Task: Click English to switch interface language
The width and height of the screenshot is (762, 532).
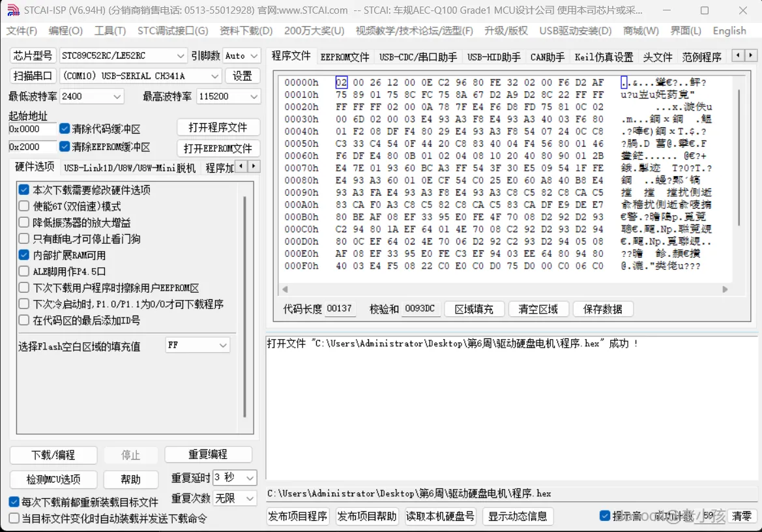Action: [729, 30]
